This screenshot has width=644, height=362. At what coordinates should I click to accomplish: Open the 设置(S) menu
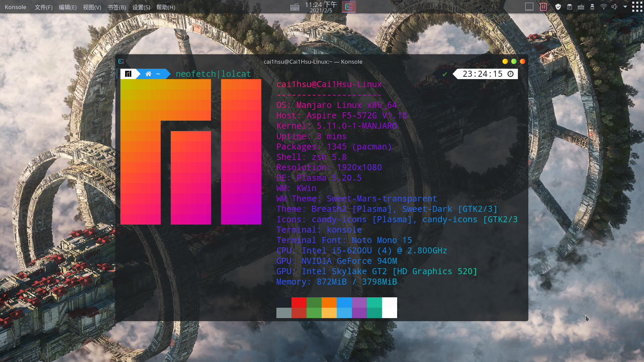click(141, 7)
